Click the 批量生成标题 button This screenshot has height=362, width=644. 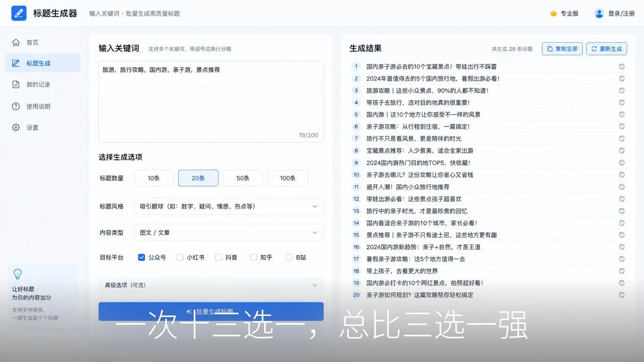(211, 311)
